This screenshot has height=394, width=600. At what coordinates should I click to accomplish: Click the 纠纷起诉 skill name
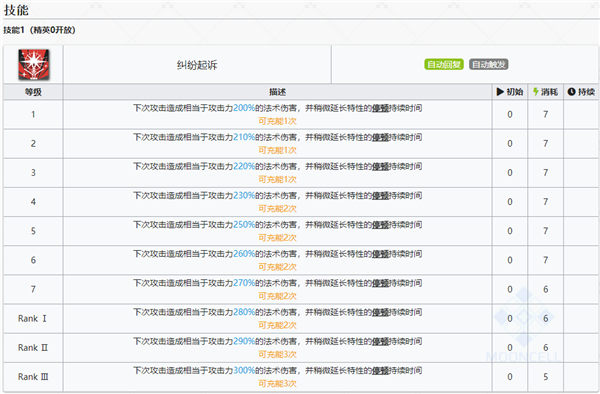coord(197,65)
